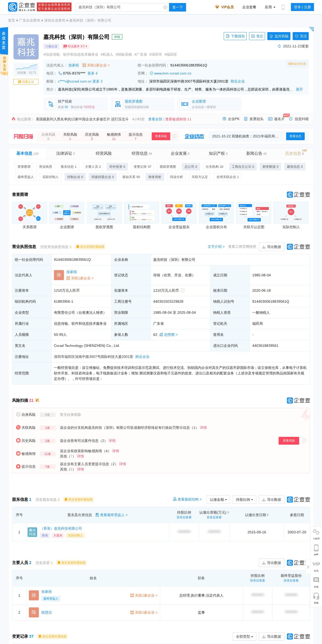Image resolution: width=322 pixels, height=644 pixels.
Task: Expand the company 简介 with 展开
Action: tap(299, 89)
